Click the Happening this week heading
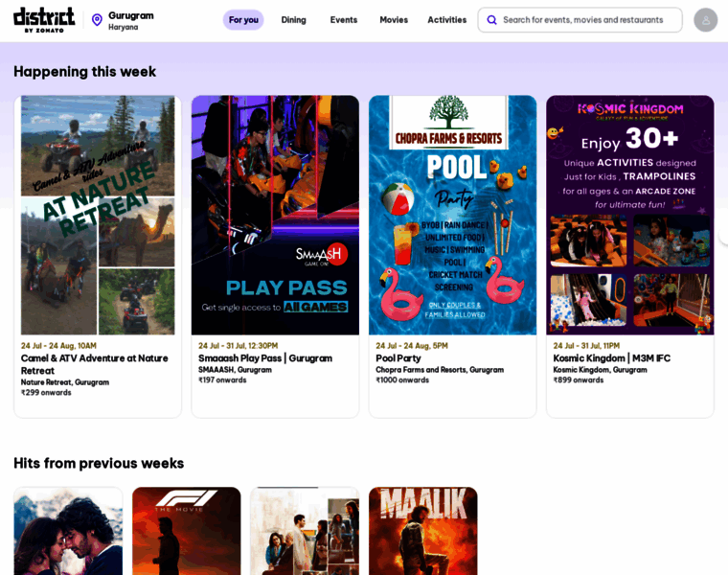This screenshot has height=575, width=728. tap(85, 72)
